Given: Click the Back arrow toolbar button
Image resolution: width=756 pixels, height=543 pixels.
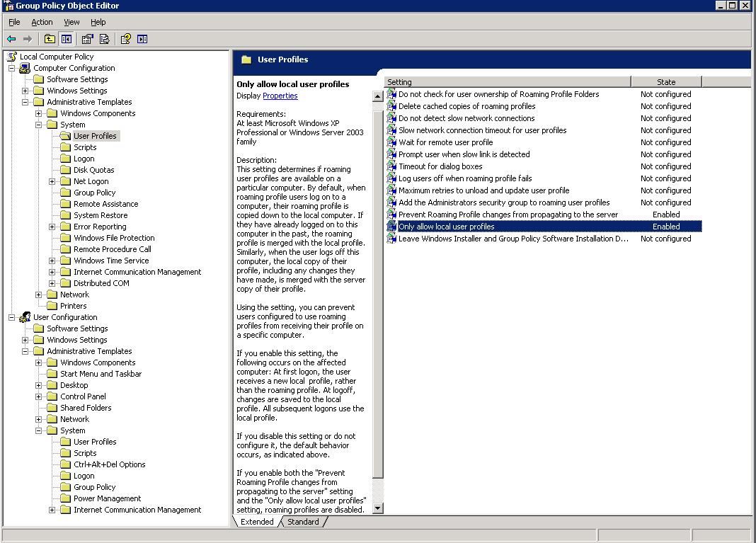Looking at the screenshot, I should [x=11, y=39].
